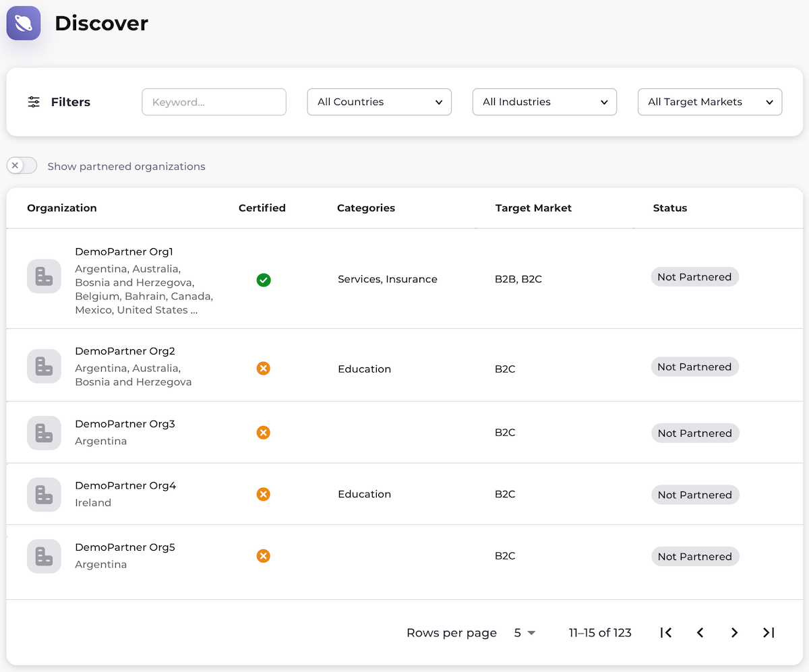Image resolution: width=809 pixels, height=672 pixels.
Task: Click Argentina country under Org3
Action: pyautogui.click(x=100, y=441)
